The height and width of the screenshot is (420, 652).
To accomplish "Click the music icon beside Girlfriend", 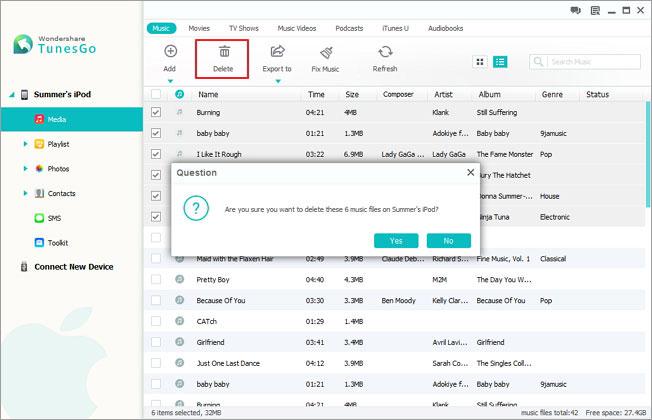I will click(x=179, y=341).
